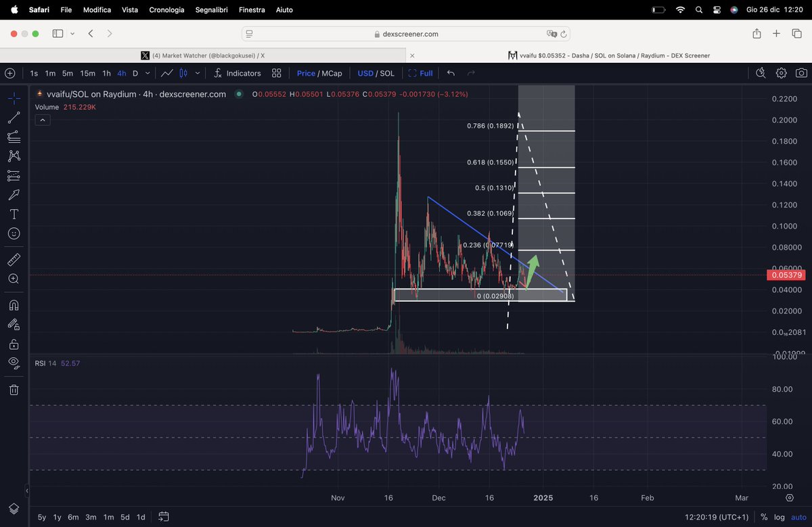Screen dimensions: 812x527
Task: Set date range to 6m
Action: click(x=73, y=517)
